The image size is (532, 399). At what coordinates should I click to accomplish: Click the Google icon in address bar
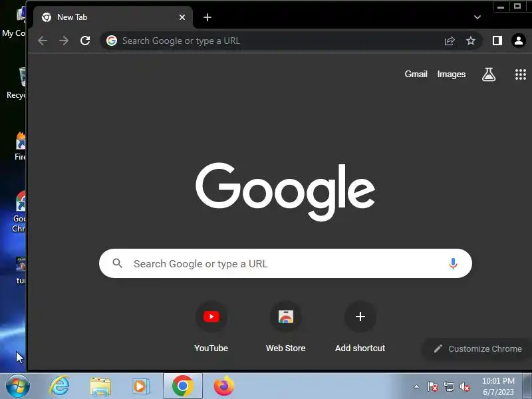(x=112, y=41)
